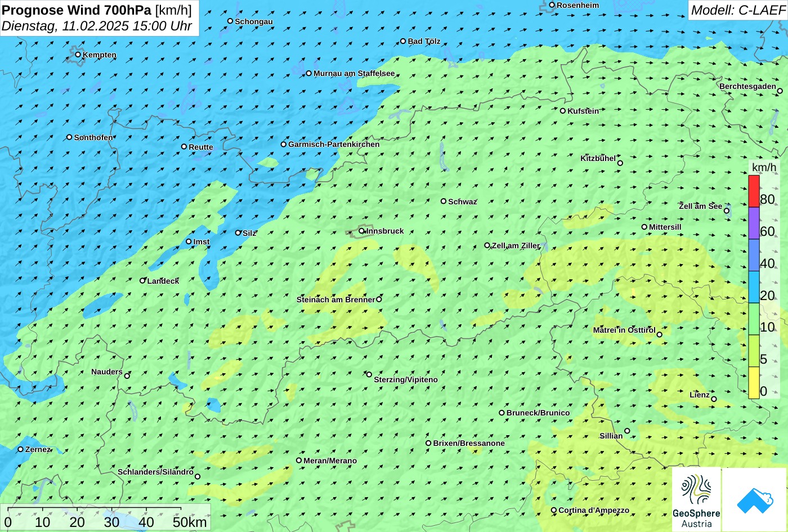Click the Zernez marker dot

point(21,449)
